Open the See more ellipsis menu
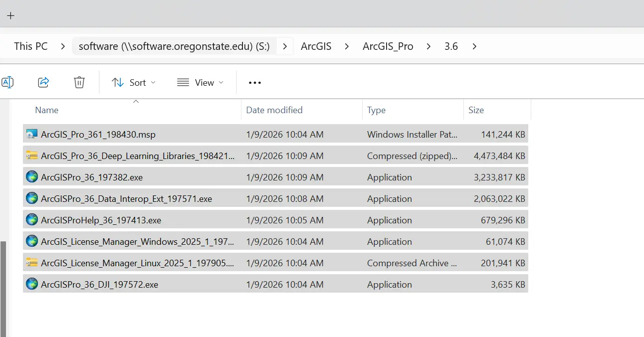The height and width of the screenshot is (337, 644). pyautogui.click(x=255, y=83)
